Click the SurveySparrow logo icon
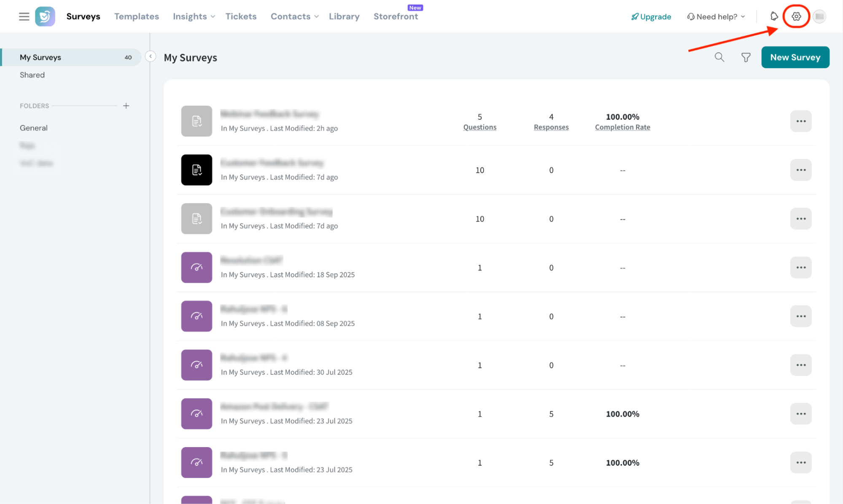Screen dimensions: 843x504 pyautogui.click(x=45, y=16)
